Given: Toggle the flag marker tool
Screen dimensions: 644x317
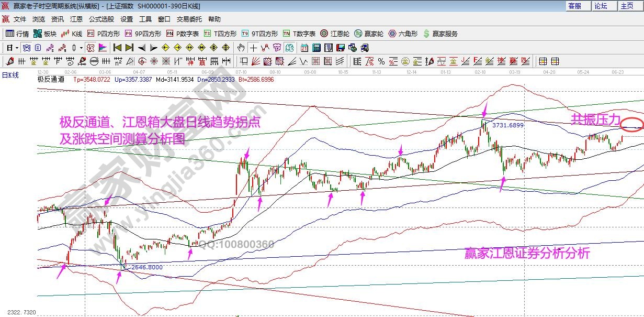Looking at the screenshot, I should click(x=102, y=46).
